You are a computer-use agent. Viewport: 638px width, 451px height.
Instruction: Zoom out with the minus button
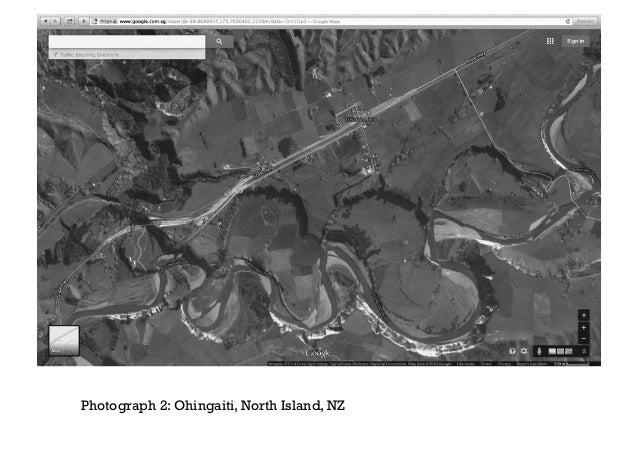(x=584, y=339)
